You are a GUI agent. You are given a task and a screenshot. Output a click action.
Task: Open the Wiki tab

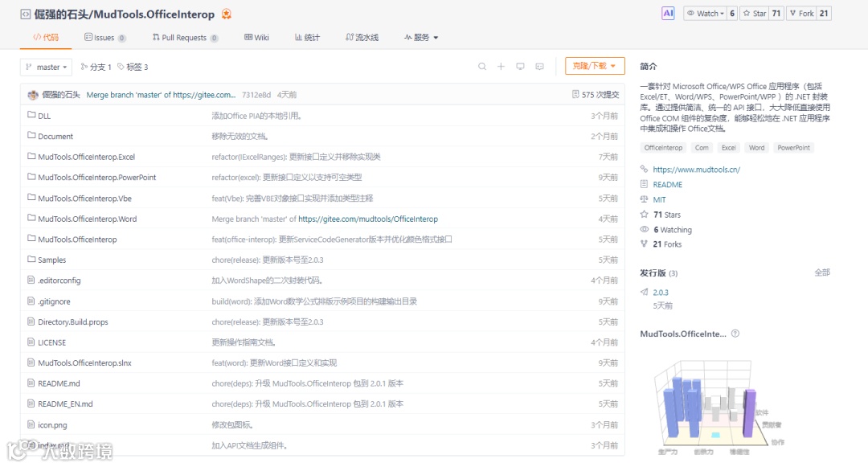(x=256, y=38)
